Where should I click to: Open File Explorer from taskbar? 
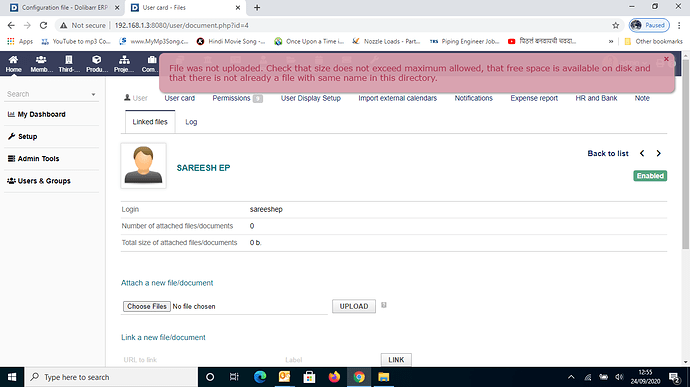(384, 377)
